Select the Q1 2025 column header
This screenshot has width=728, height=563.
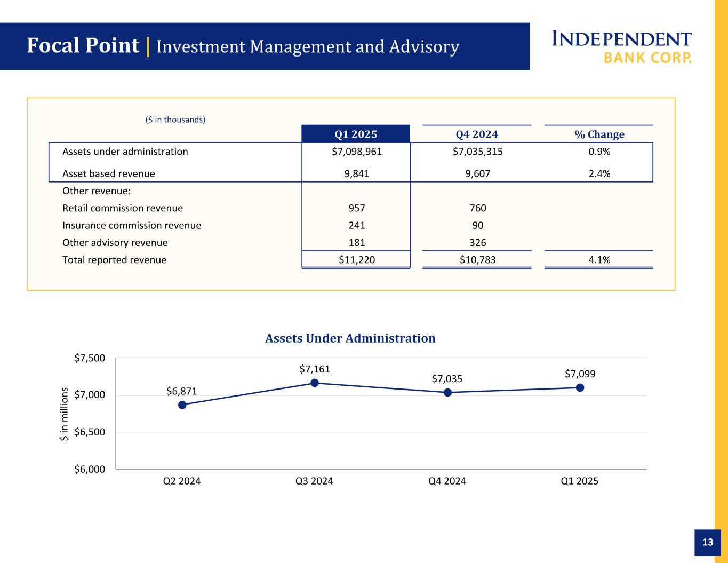[356, 134]
